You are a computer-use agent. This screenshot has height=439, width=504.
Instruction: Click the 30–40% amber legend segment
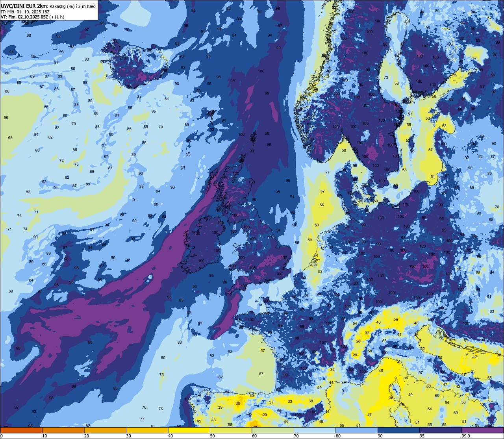pos(147,430)
